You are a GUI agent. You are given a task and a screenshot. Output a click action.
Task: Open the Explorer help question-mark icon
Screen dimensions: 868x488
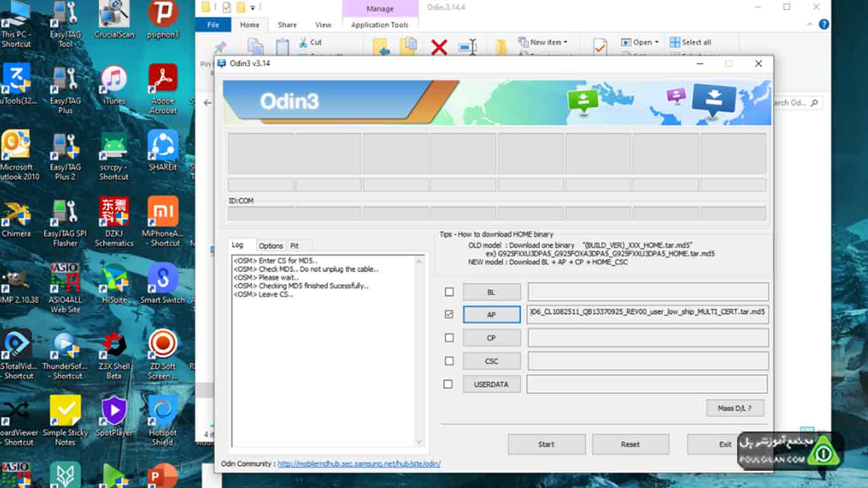824,25
